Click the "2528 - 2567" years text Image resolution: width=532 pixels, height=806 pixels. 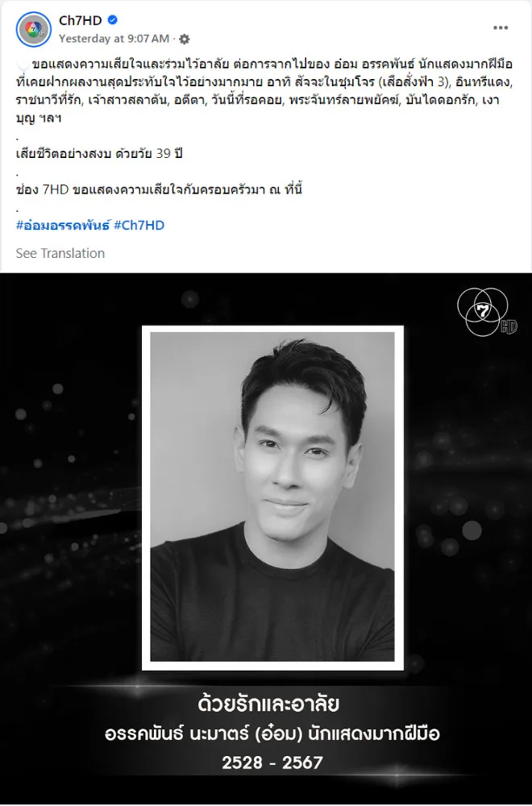coord(272,762)
